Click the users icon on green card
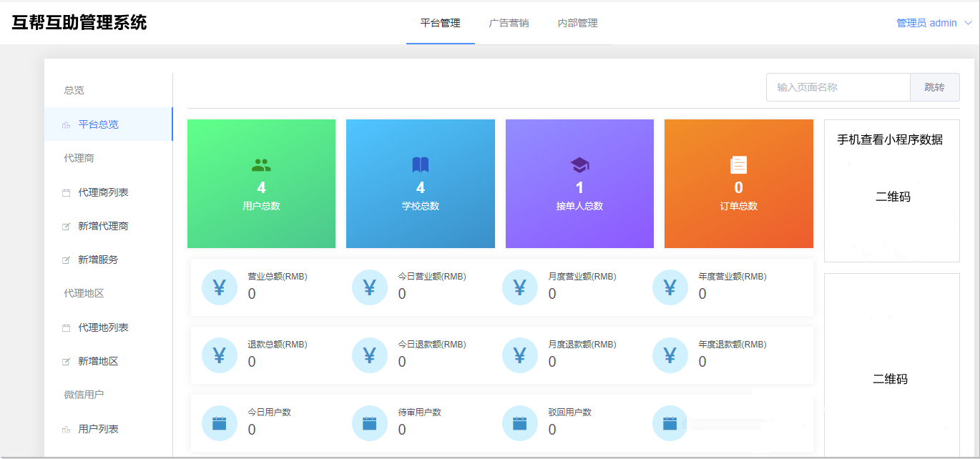980x459 pixels. [x=261, y=165]
